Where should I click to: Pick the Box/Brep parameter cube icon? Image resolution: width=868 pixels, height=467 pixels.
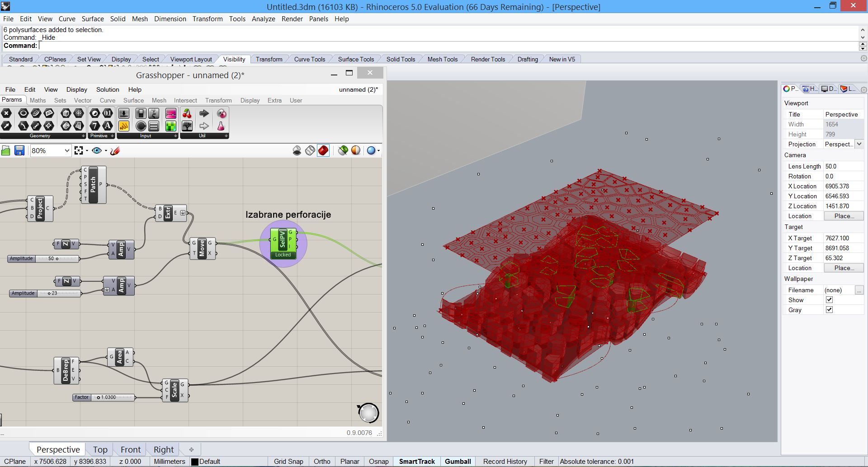66,113
